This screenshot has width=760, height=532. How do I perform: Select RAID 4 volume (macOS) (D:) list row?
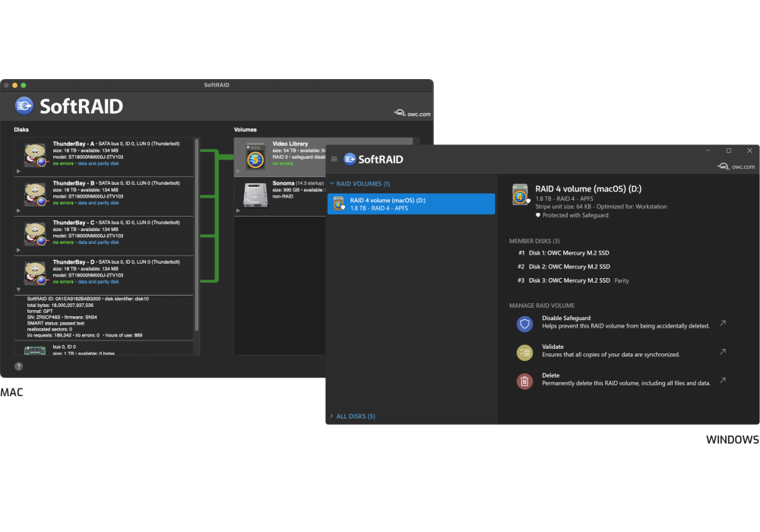[x=411, y=204]
